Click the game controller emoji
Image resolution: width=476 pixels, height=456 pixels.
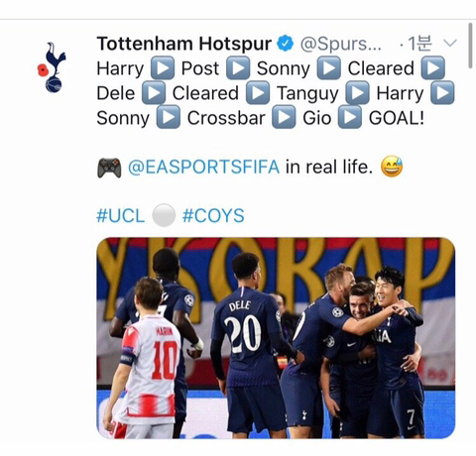(x=109, y=168)
